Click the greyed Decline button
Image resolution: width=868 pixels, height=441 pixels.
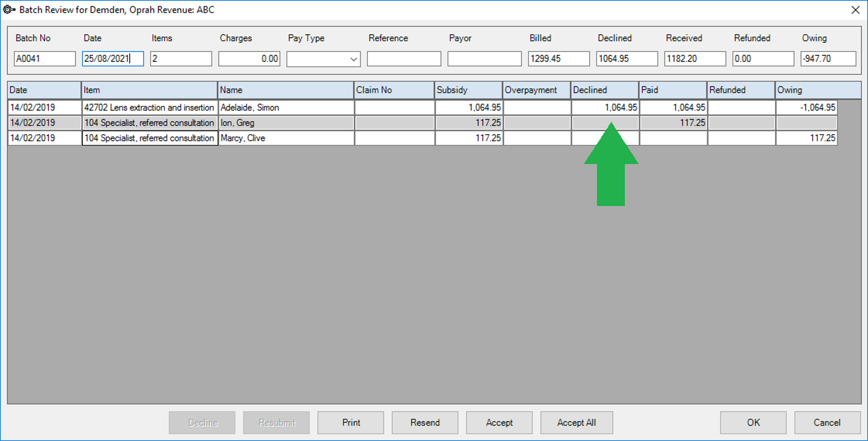tap(203, 423)
